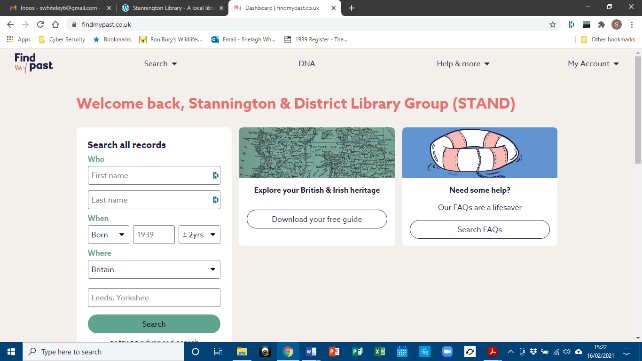642x361 pixels.
Task: Reload the page with the refresh icon
Action: coord(40,25)
